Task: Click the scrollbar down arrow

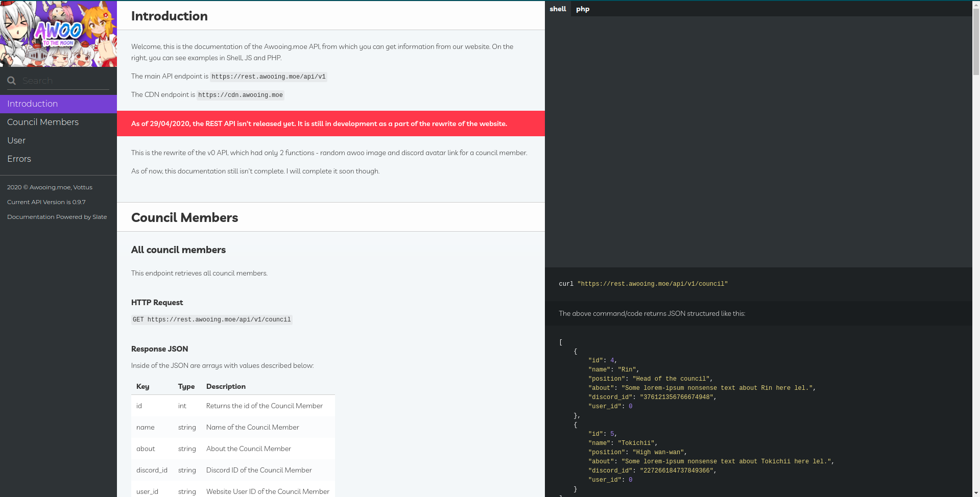Action: coord(976,493)
